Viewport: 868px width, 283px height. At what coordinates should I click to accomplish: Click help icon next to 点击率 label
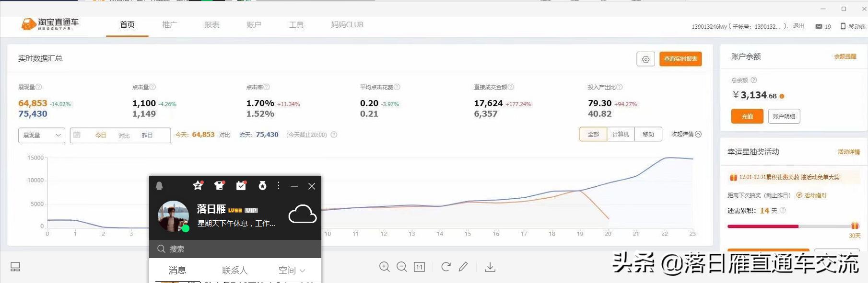267,87
